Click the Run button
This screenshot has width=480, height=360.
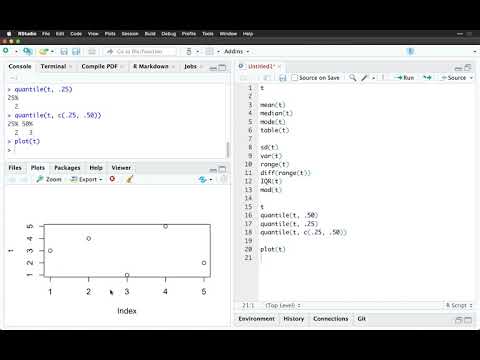[404, 78]
